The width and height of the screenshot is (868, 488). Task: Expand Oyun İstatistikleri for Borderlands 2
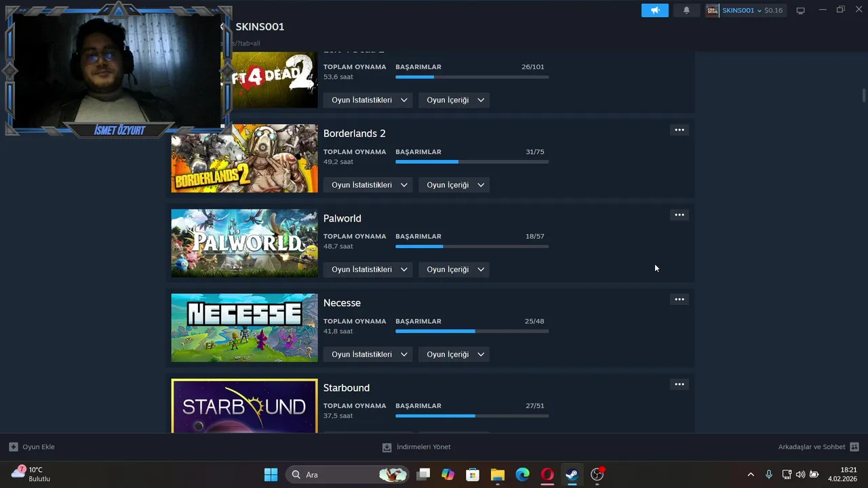368,184
